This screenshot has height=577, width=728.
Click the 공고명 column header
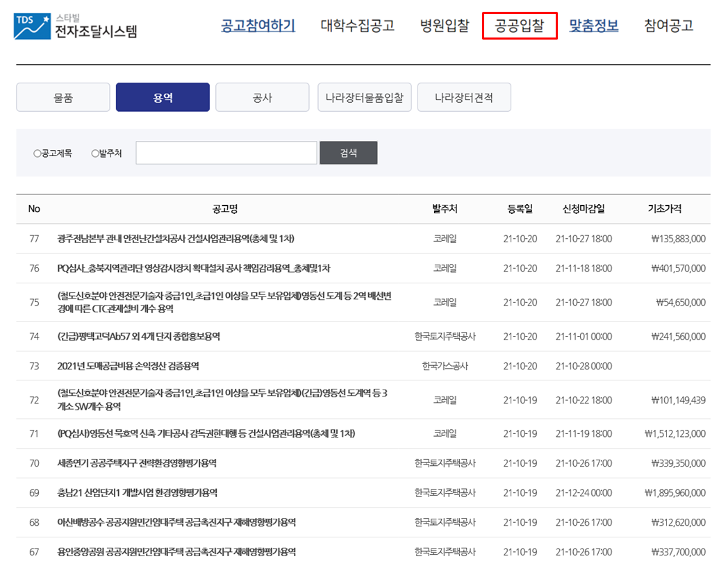[225, 209]
